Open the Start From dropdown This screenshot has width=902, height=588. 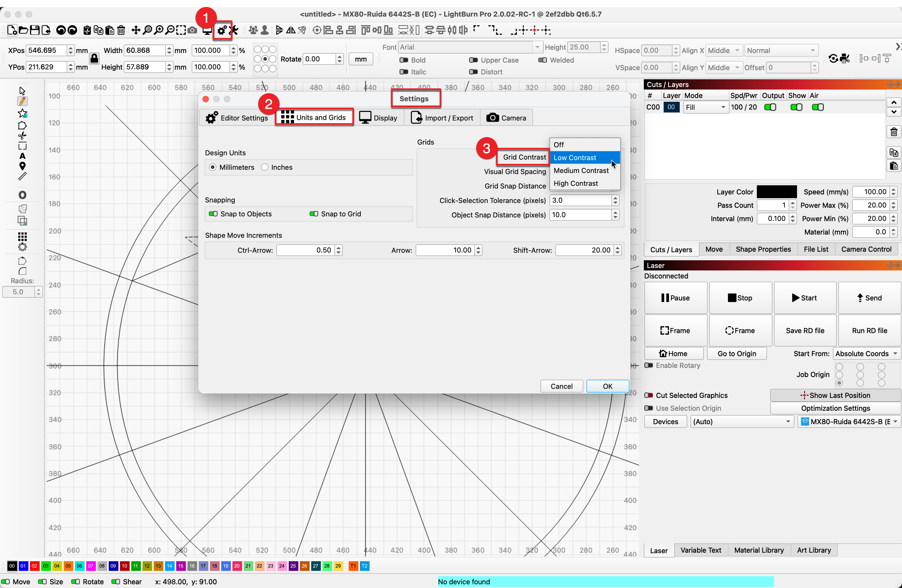[x=866, y=353]
